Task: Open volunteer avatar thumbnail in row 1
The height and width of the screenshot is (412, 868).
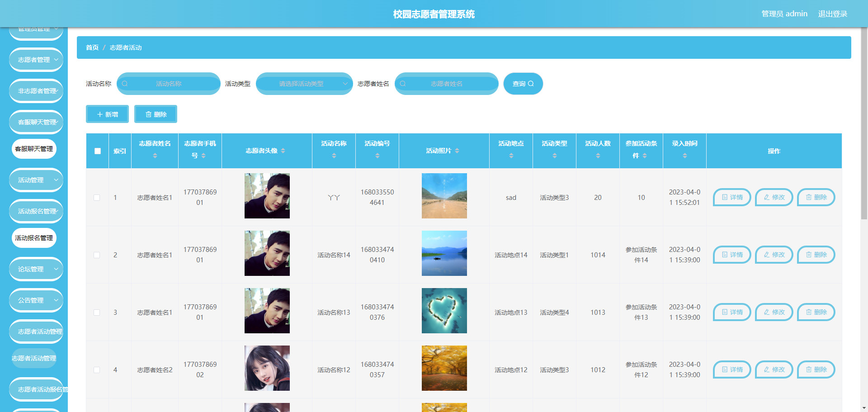Action: tap(267, 196)
